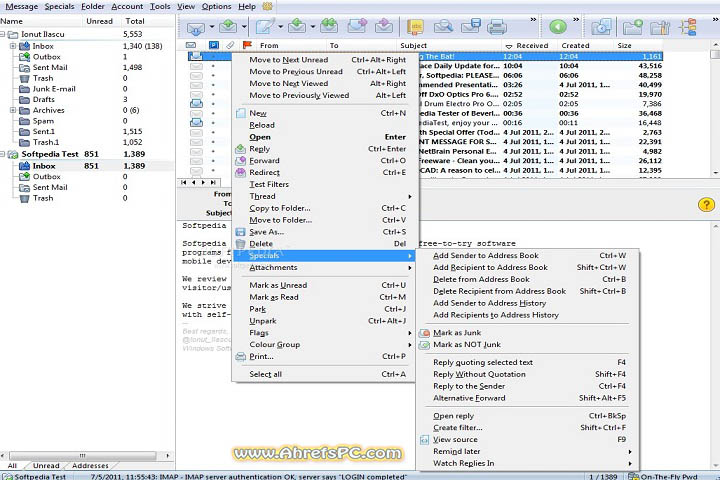Sort by the parked P column icon
Viewport: 720px width, 480px height.
[x=214, y=45]
